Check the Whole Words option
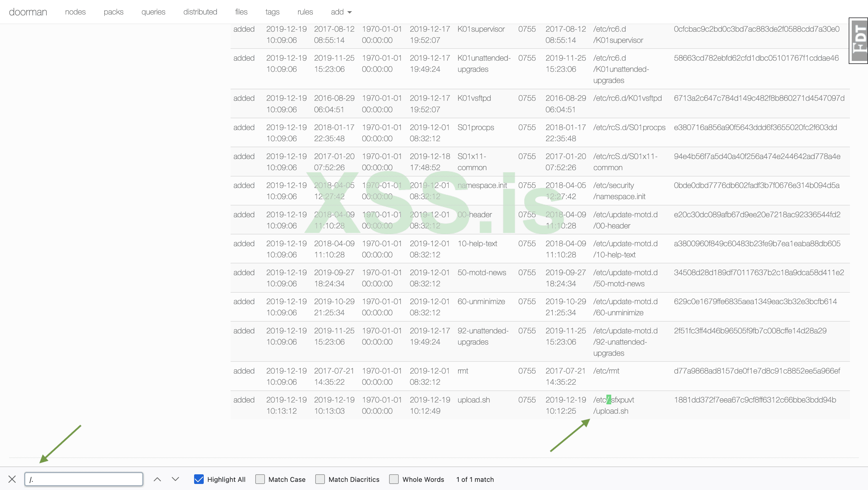Image resolution: width=868 pixels, height=490 pixels. click(394, 479)
